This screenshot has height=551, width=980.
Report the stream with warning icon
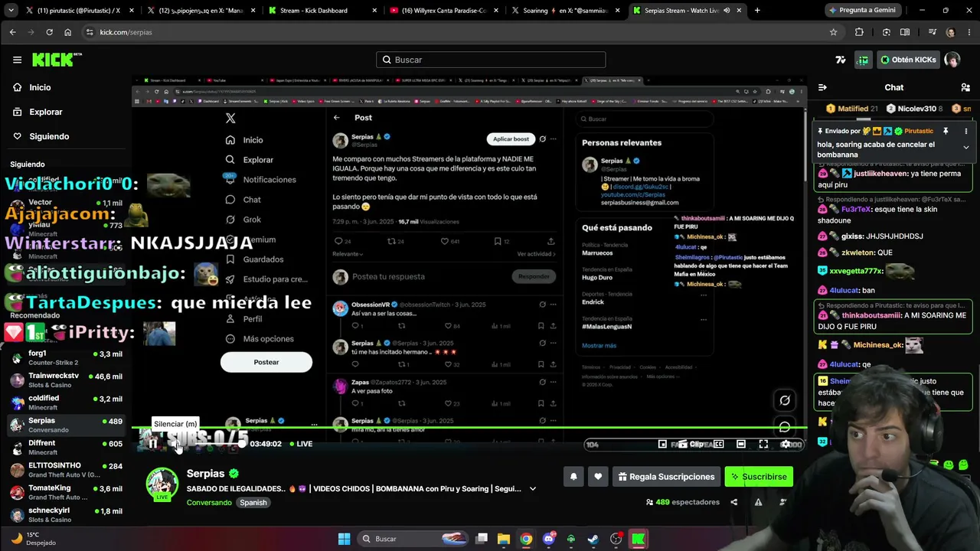pyautogui.click(x=758, y=502)
